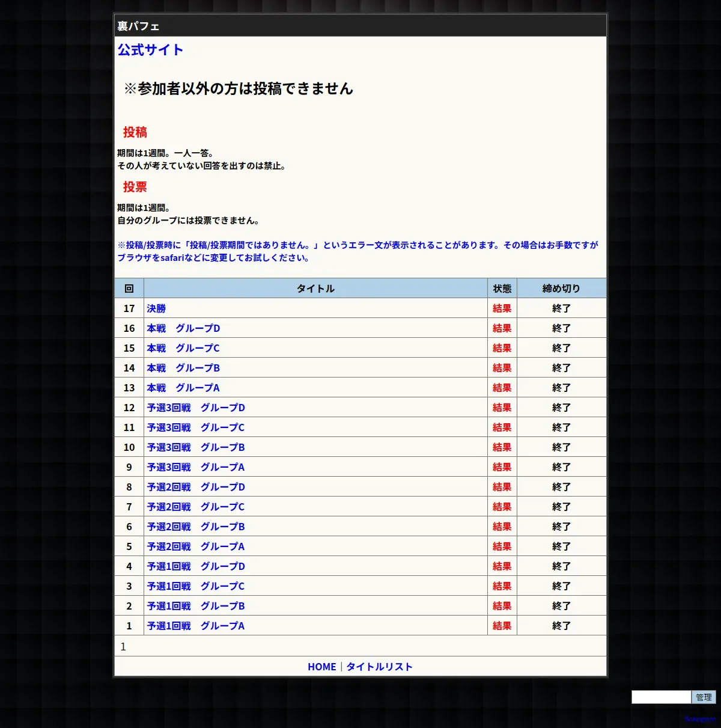View 結果 for round 1
Screen dimensions: 721x728
tap(502, 626)
